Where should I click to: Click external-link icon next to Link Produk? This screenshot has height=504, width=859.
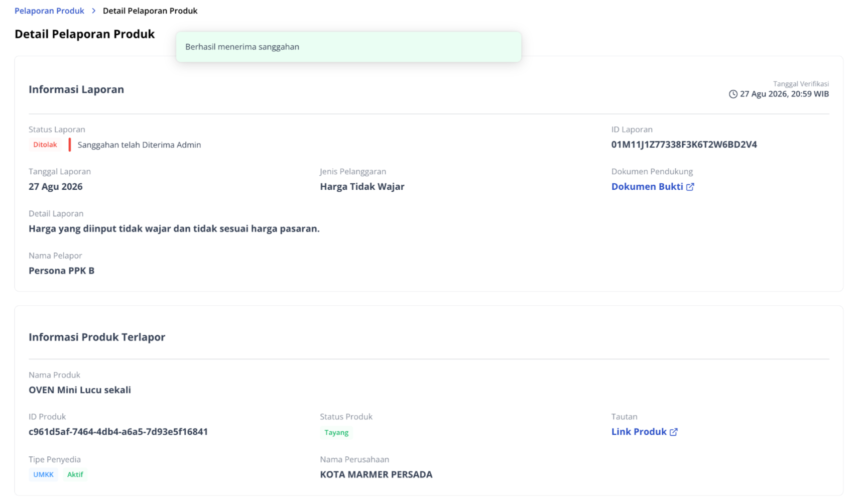(674, 432)
